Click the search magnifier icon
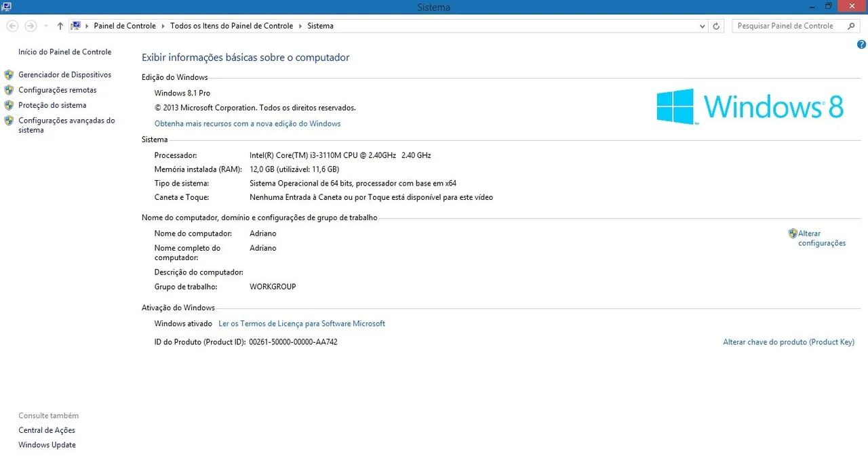 click(851, 25)
